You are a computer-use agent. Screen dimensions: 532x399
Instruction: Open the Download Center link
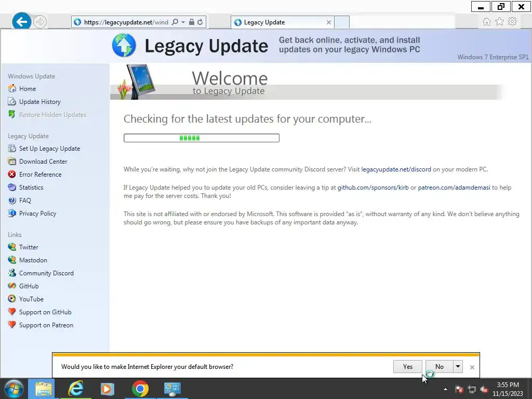(43, 162)
